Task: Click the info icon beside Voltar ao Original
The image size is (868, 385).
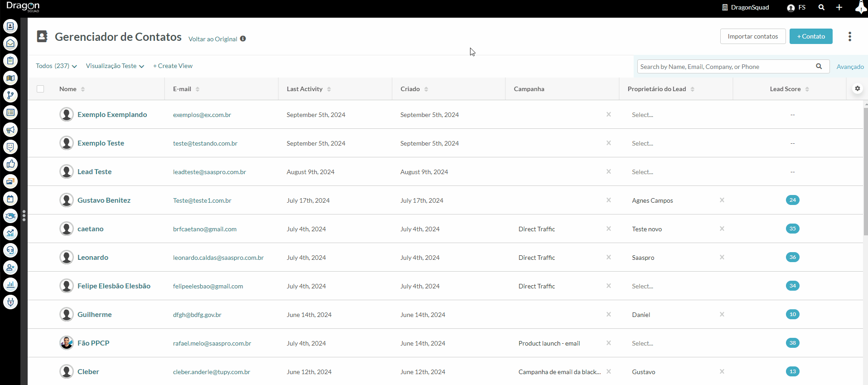Action: 243,39
